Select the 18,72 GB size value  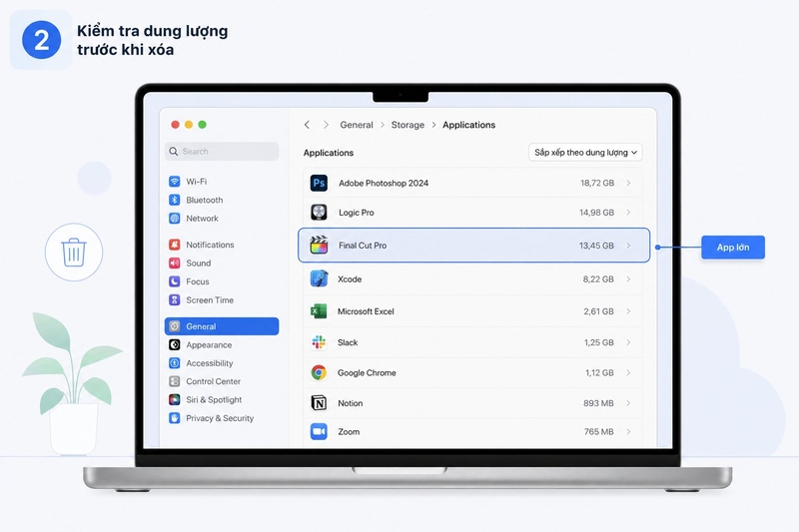tap(597, 183)
